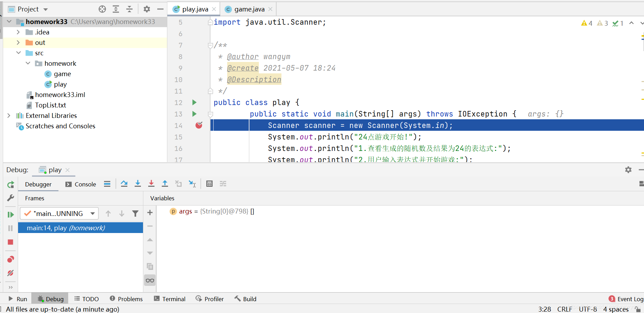
Task: Click Trace Current Stream Chain icon
Action: [x=223, y=184]
